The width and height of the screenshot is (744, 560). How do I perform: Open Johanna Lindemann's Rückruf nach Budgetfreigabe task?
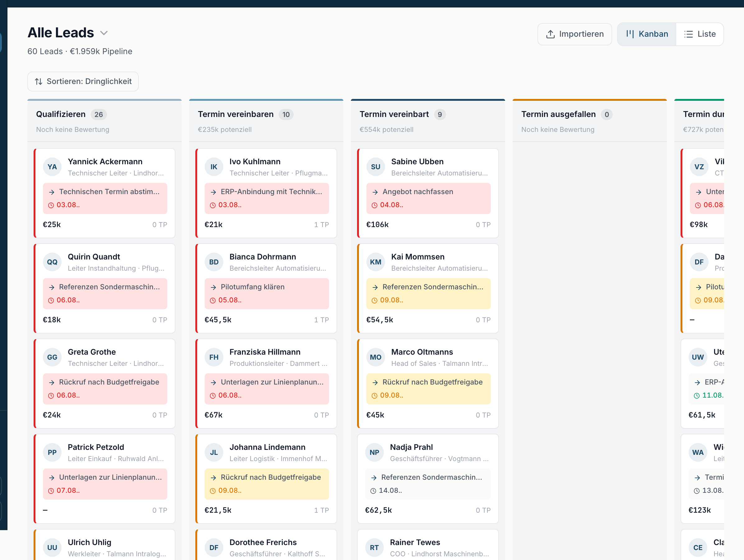pos(267,484)
